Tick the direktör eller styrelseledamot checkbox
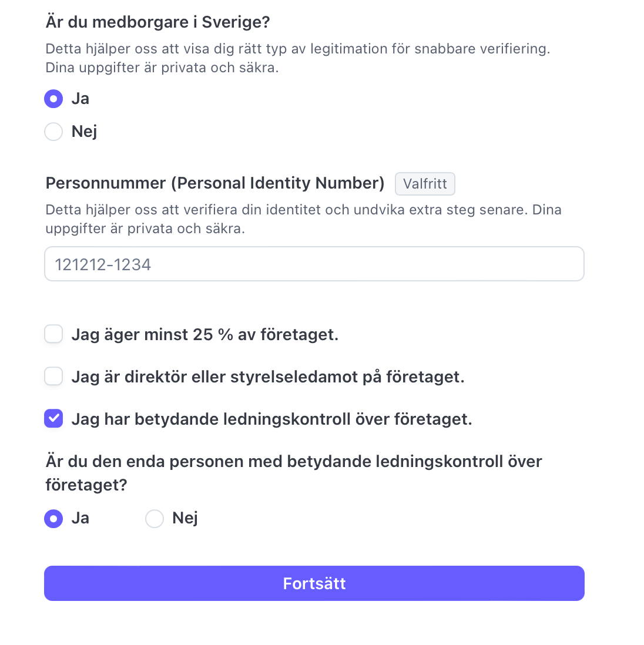 click(x=53, y=377)
